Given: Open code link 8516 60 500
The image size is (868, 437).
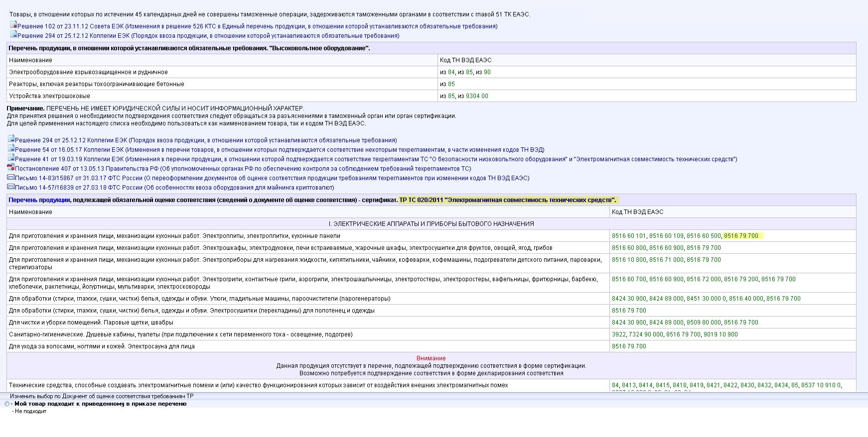Looking at the screenshot, I should (704, 236).
